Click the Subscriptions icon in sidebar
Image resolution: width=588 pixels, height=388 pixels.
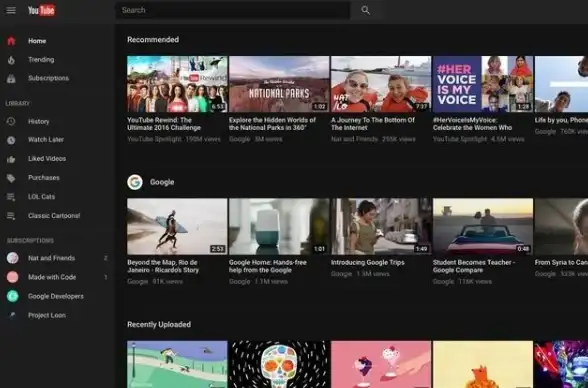(x=11, y=78)
